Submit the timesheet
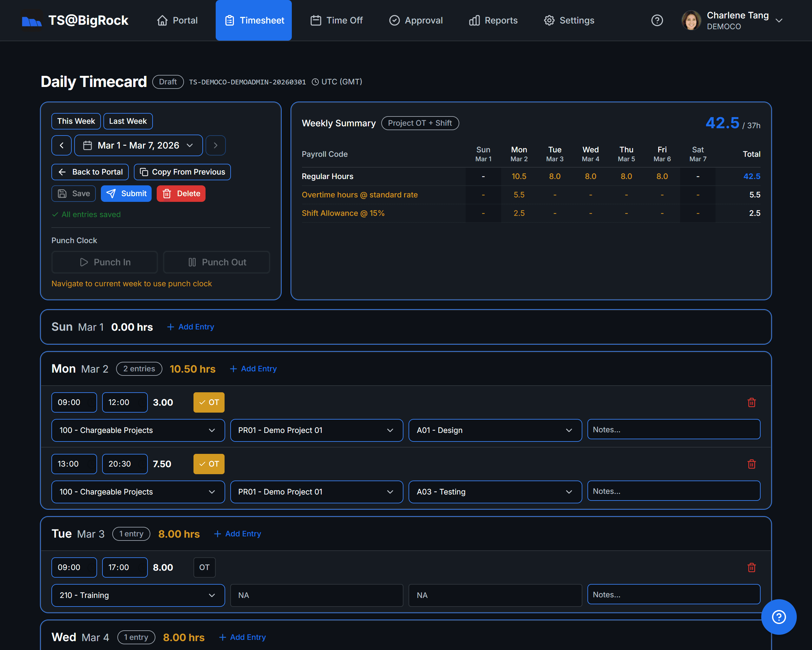The height and width of the screenshot is (650, 812). coord(126,193)
